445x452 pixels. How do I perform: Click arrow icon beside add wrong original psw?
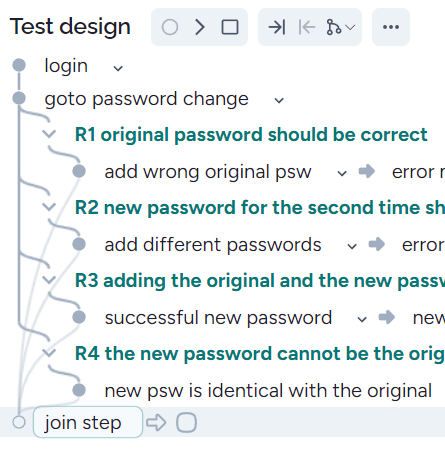(x=367, y=171)
